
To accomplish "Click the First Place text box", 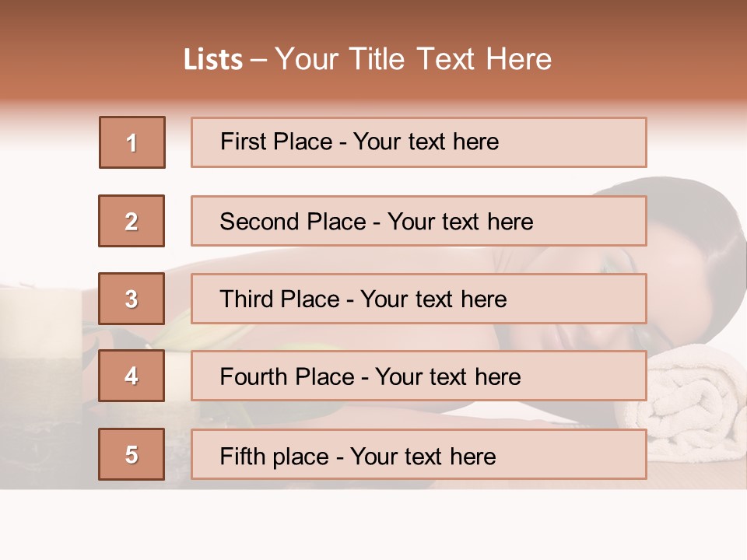I will tap(419, 142).
